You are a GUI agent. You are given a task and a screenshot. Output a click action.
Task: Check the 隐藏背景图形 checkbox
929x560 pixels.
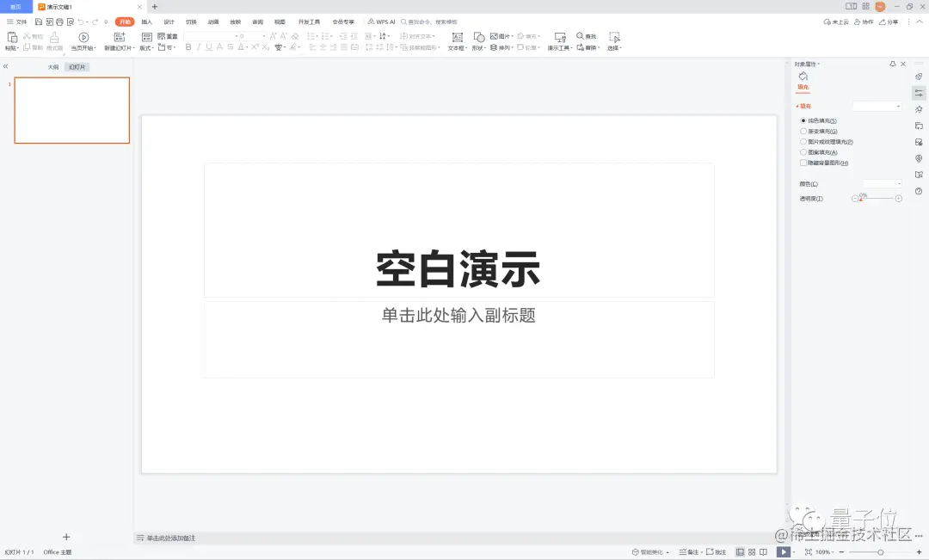(x=803, y=163)
